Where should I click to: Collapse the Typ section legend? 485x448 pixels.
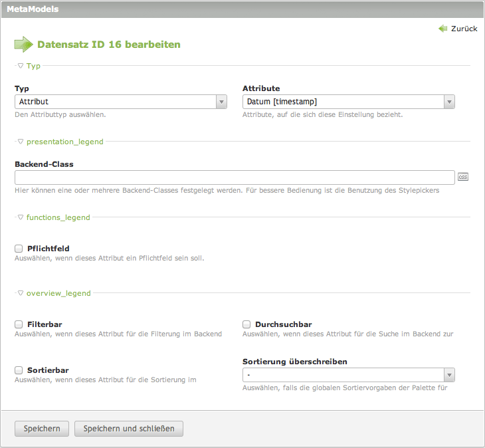(x=29, y=66)
